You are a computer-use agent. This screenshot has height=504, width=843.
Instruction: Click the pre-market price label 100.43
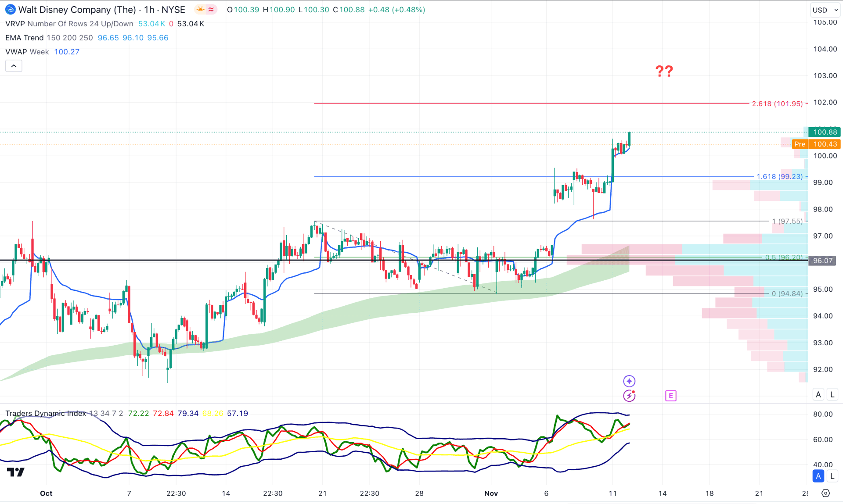pyautogui.click(x=825, y=144)
